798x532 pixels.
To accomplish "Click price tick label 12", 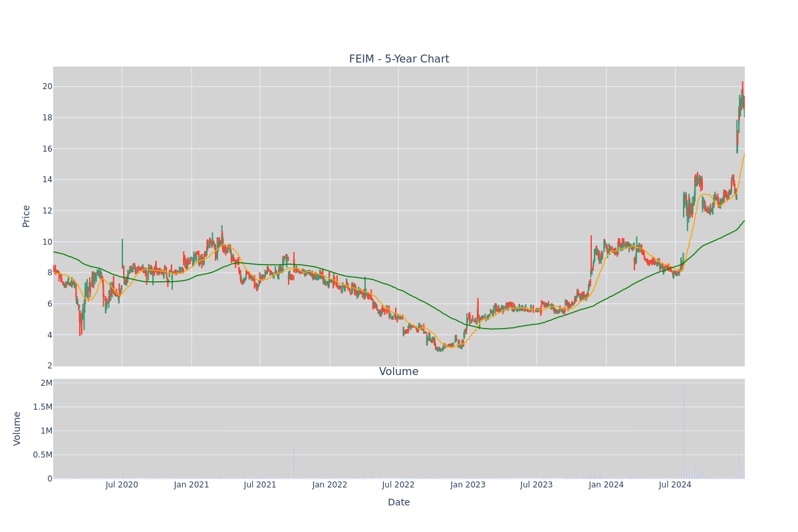I will click(47, 211).
